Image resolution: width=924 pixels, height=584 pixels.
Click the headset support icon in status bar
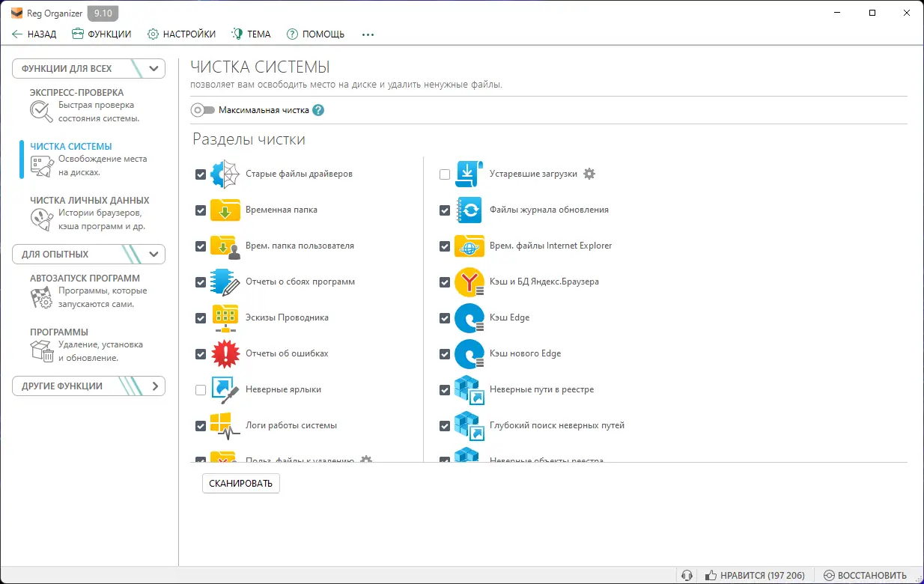(687, 576)
